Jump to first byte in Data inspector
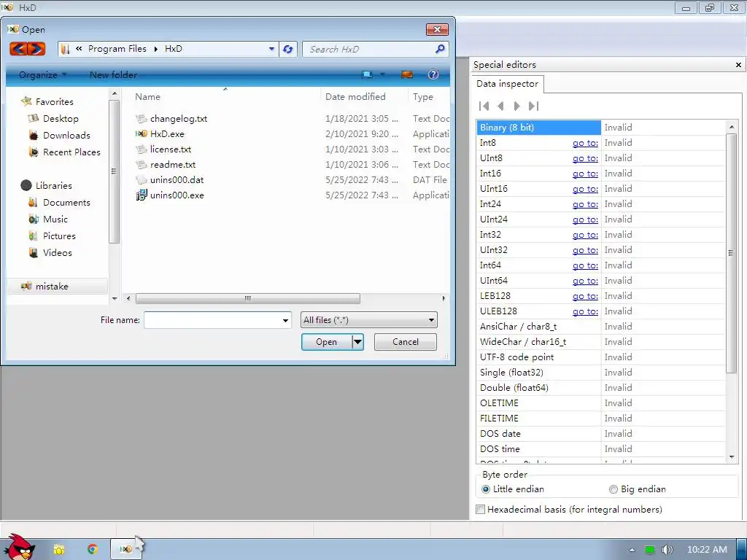The image size is (747, 560). coord(484,106)
